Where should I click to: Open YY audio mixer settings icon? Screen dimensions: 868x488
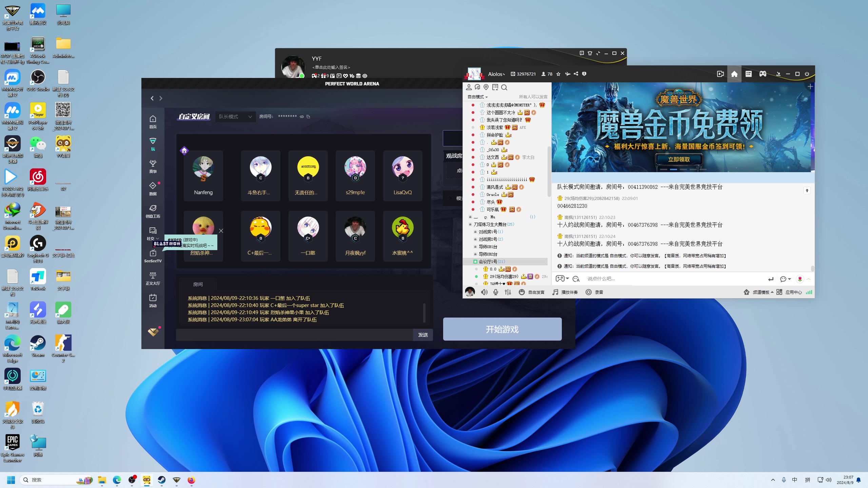[x=508, y=292]
